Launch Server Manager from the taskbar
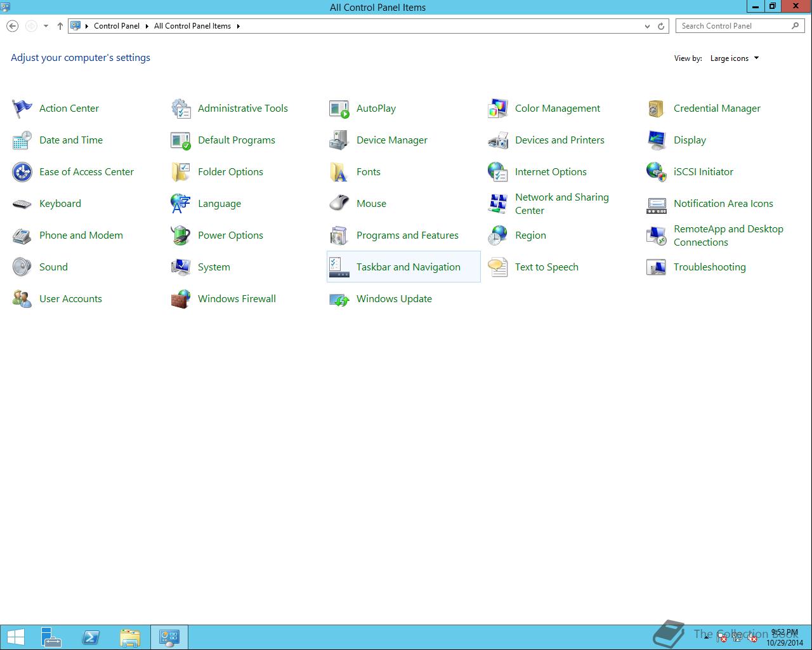The height and width of the screenshot is (650, 812). (x=51, y=637)
